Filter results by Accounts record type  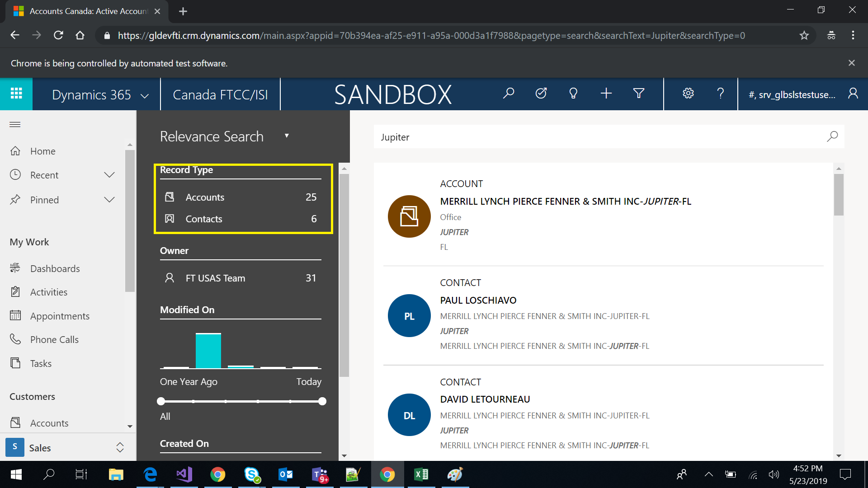205,197
